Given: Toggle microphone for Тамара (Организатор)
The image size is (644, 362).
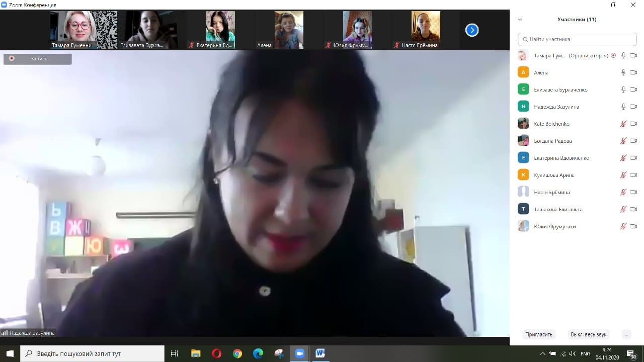Looking at the screenshot, I should tap(623, 56).
